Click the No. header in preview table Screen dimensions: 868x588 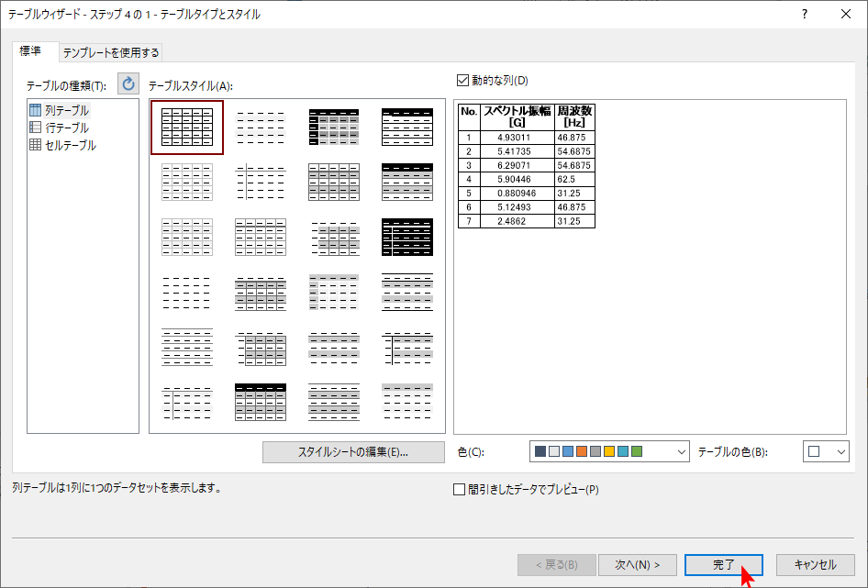[x=469, y=116]
